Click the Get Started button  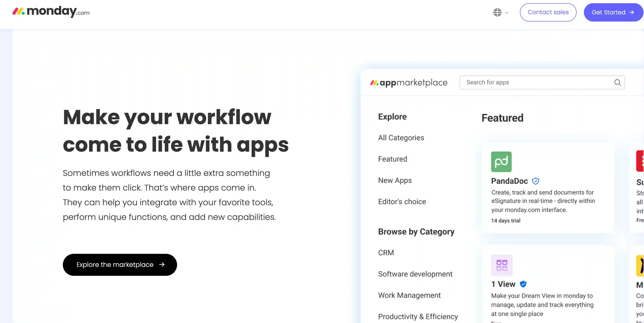[x=613, y=12]
